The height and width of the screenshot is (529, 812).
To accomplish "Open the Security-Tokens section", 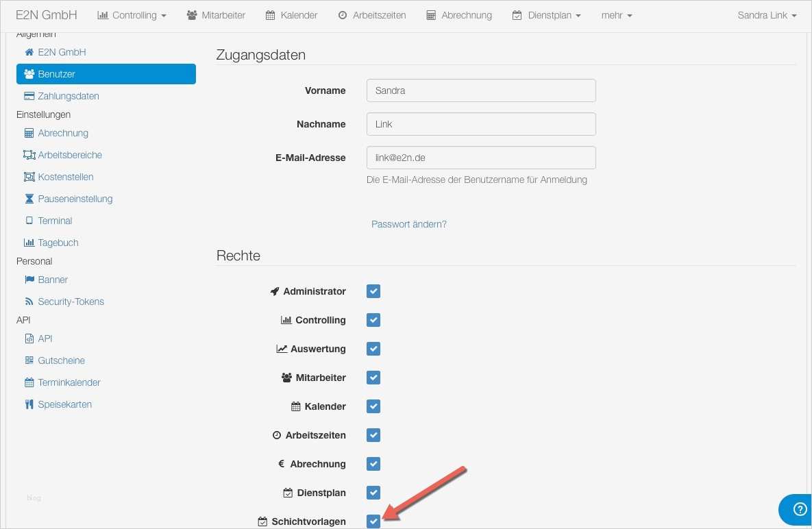I will pos(69,301).
